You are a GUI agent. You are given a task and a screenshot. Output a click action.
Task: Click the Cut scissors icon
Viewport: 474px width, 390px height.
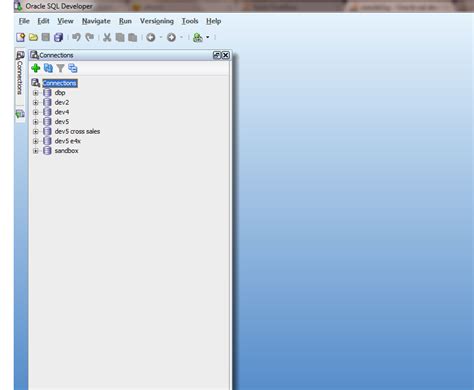107,37
